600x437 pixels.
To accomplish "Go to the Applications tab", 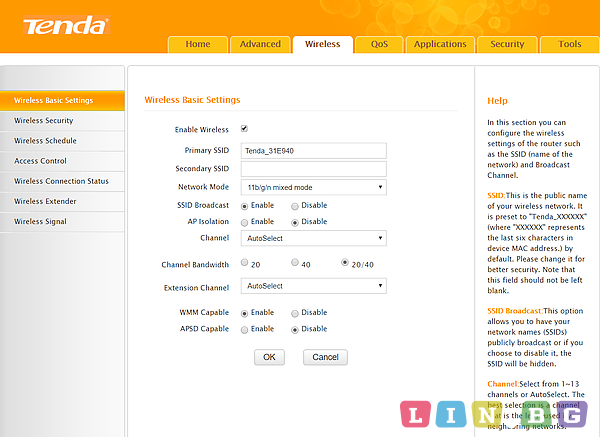I will tap(440, 44).
